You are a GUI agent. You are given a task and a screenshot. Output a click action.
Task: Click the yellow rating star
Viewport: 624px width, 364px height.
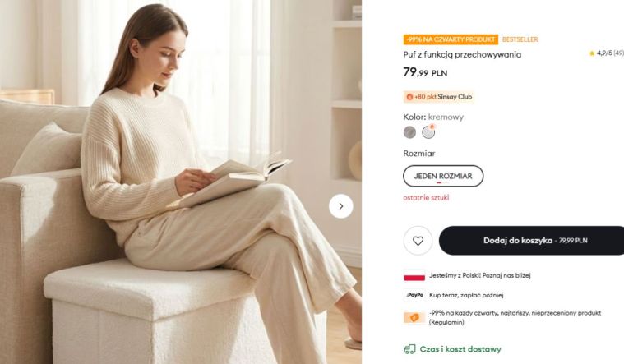[591, 53]
